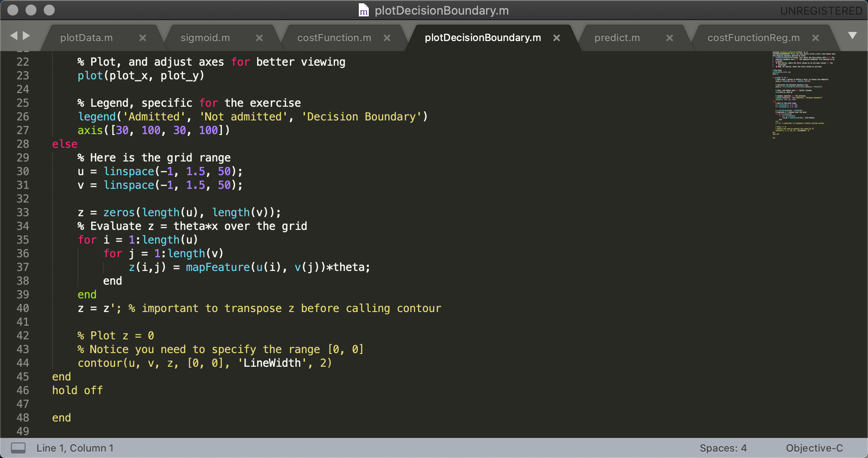Select the plotDecisionBoundary.m tab

pos(483,38)
